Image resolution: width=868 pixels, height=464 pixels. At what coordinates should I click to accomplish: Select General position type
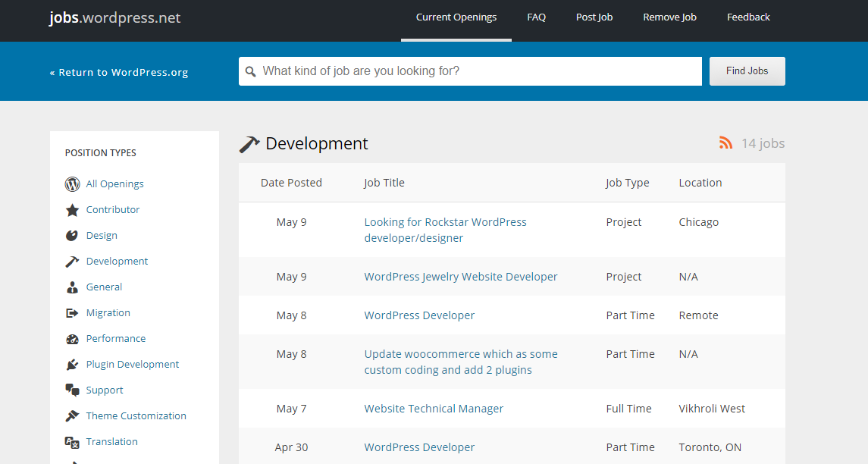point(104,287)
